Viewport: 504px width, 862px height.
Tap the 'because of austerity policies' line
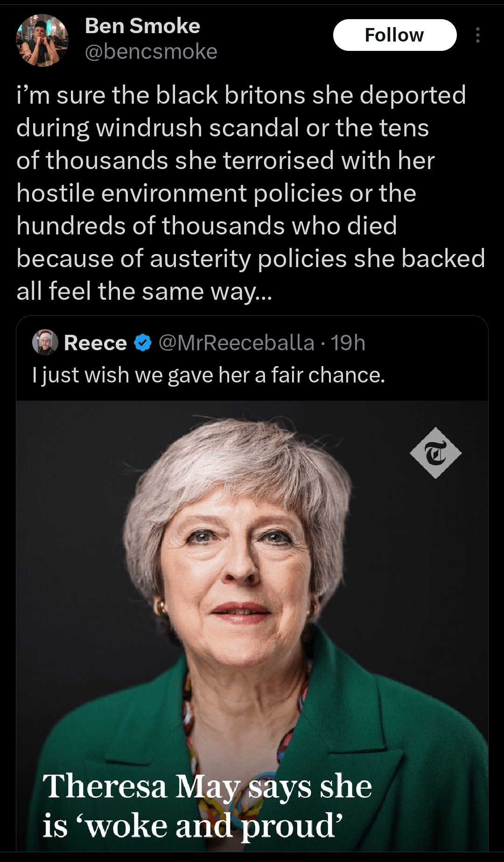(x=251, y=259)
